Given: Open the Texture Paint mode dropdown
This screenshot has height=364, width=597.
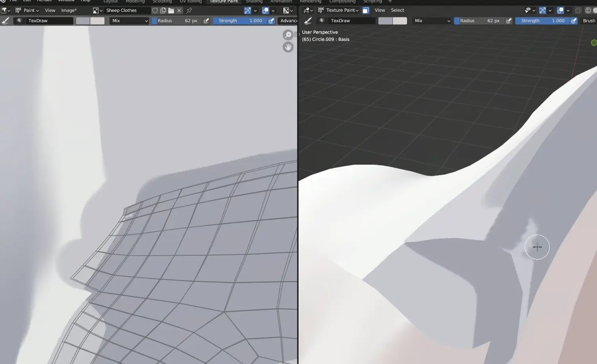Looking at the screenshot, I should click(342, 10).
